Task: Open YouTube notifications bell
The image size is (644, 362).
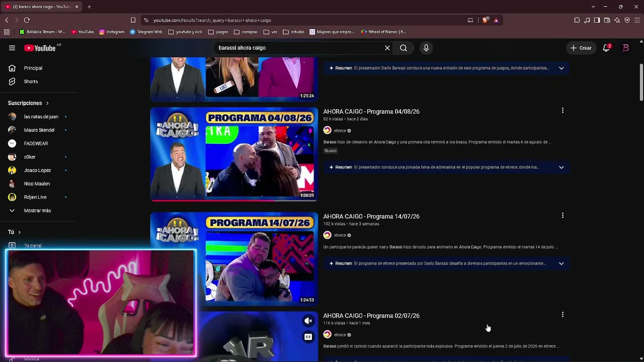Action: click(606, 48)
